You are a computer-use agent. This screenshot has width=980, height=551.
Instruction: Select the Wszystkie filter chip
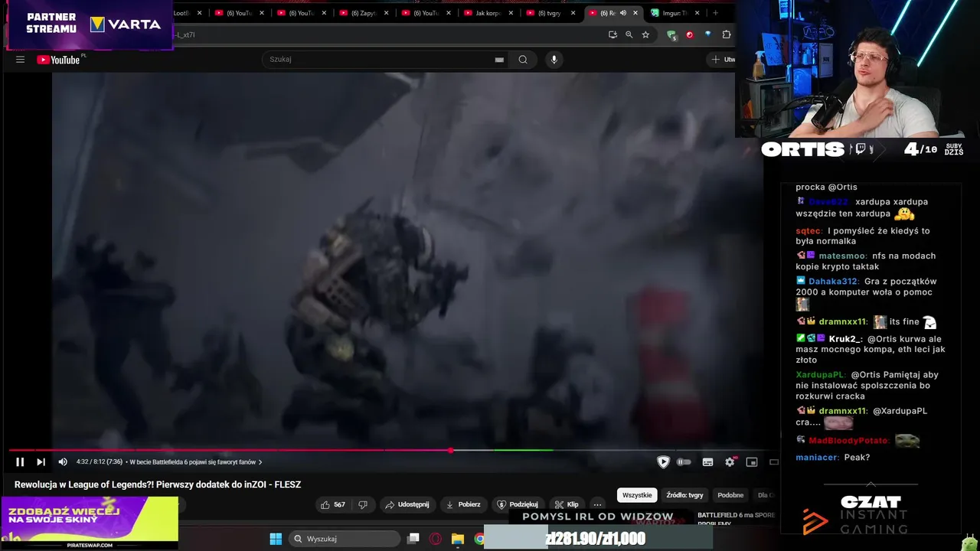[x=637, y=495]
